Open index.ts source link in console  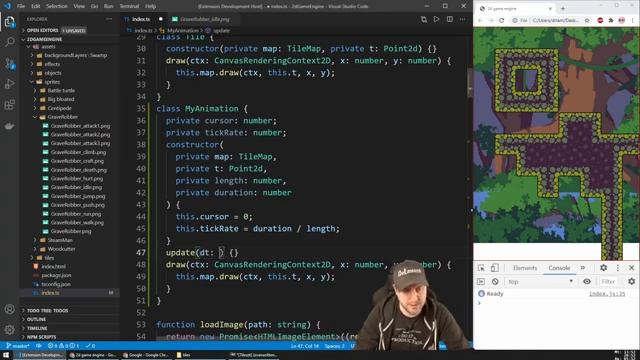[607, 294]
